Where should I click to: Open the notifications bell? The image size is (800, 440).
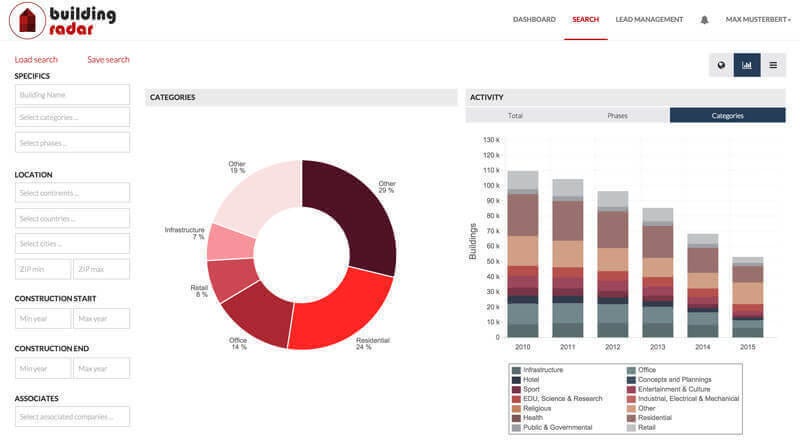tap(704, 19)
